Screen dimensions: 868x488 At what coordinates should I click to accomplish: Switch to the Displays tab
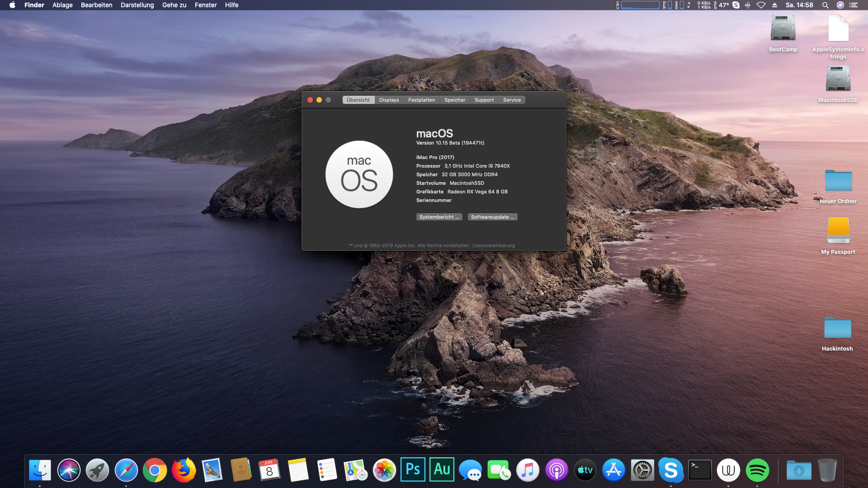(389, 100)
